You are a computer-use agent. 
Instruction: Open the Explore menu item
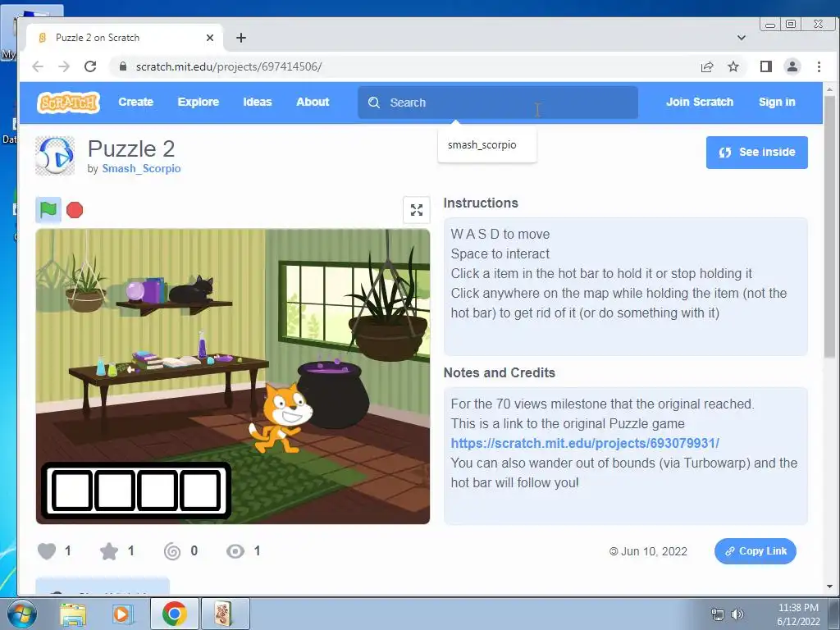(199, 102)
